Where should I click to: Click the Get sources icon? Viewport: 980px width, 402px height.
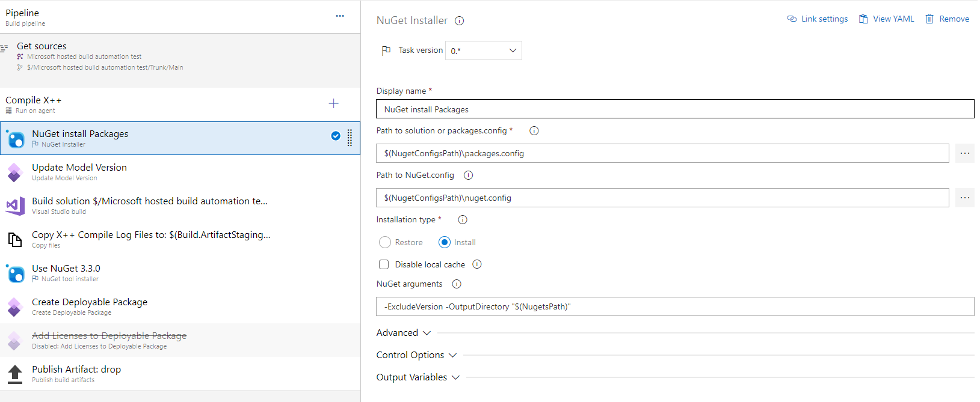(x=4, y=48)
